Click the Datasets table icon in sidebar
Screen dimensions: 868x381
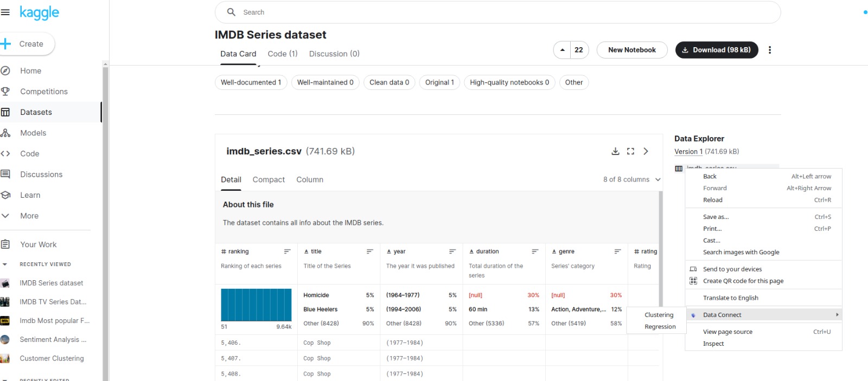click(x=5, y=112)
